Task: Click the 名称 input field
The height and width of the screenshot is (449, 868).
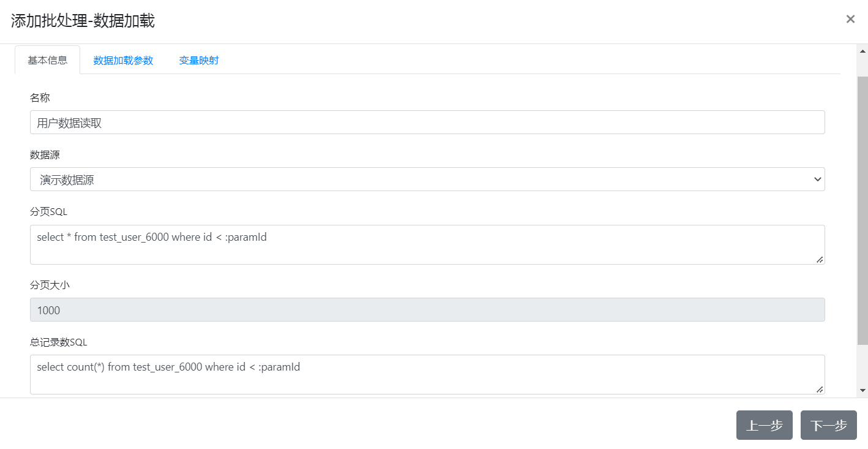Action: (x=427, y=123)
